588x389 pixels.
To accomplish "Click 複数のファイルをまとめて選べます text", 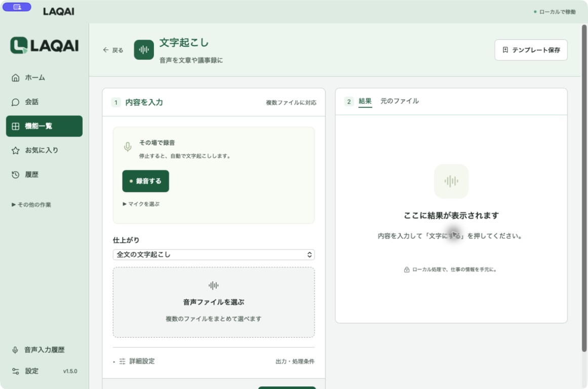I will [x=213, y=319].
